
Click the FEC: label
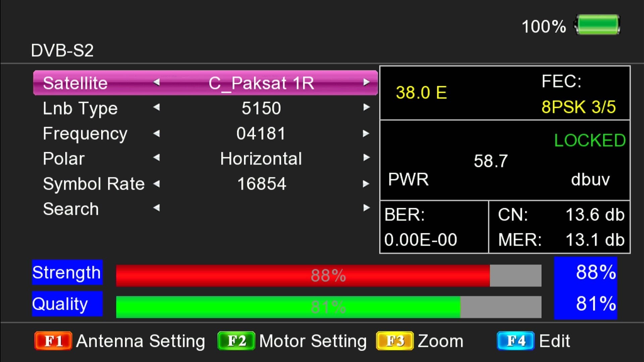click(x=561, y=81)
